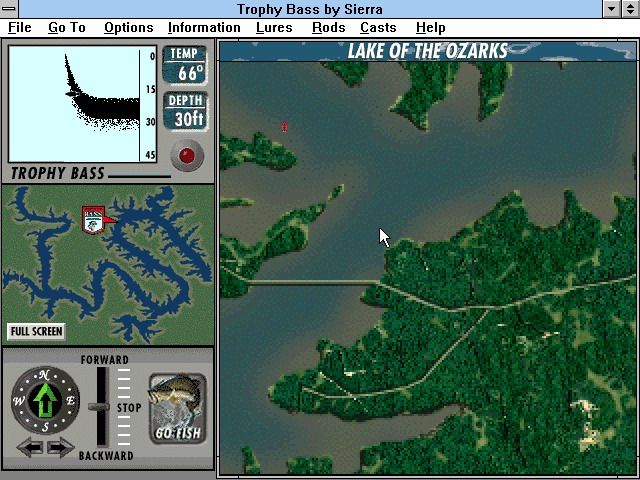Screen dimensions: 640x480
Task: Open the window system menu box
Action: tap(9, 9)
